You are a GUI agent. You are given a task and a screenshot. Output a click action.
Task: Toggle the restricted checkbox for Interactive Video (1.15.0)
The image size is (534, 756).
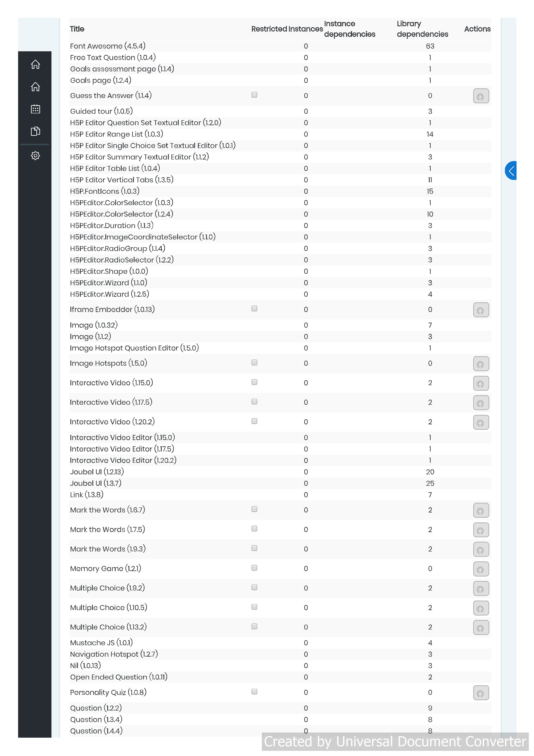(x=254, y=382)
